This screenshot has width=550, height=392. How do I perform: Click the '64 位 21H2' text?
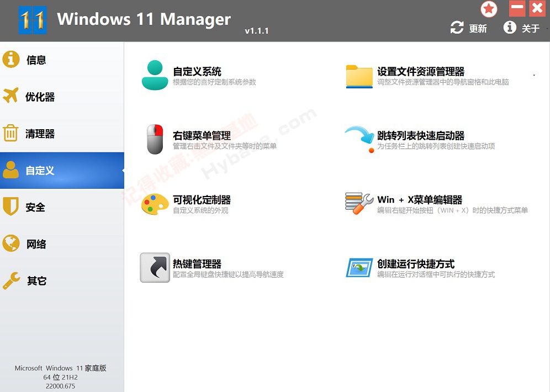60,377
